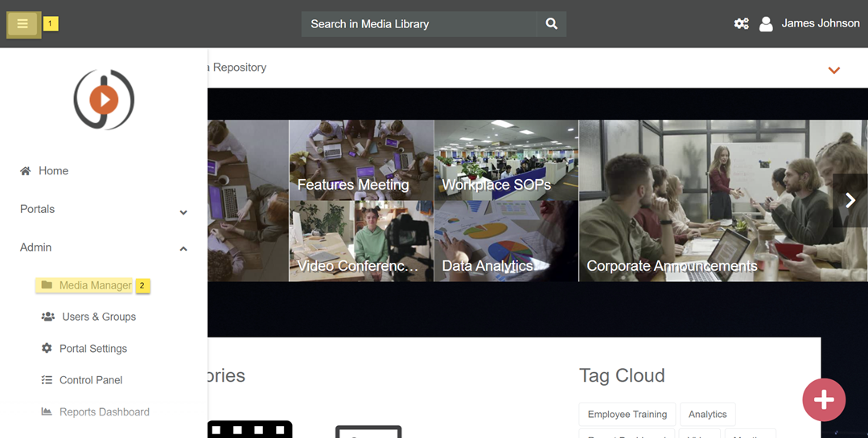868x438 pixels.
Task: Open the settings gears icon
Action: [741, 24]
